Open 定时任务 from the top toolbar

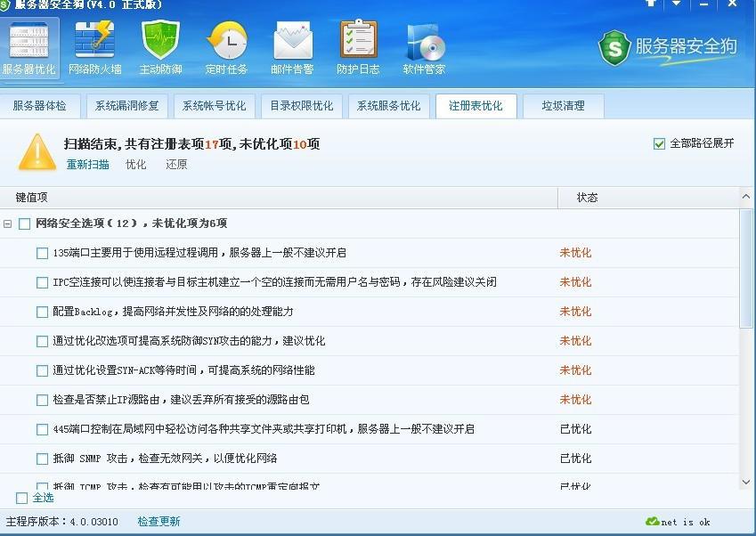(x=226, y=46)
